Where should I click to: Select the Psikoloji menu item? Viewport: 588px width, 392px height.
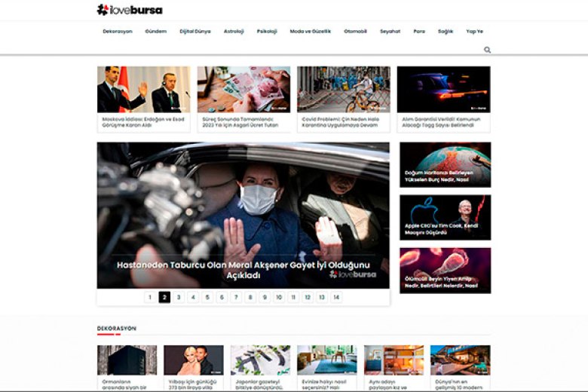click(x=267, y=32)
